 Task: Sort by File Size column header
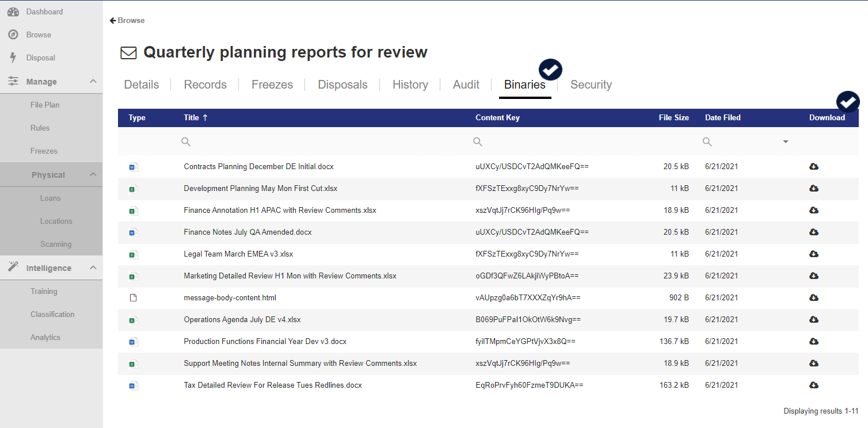(x=673, y=117)
